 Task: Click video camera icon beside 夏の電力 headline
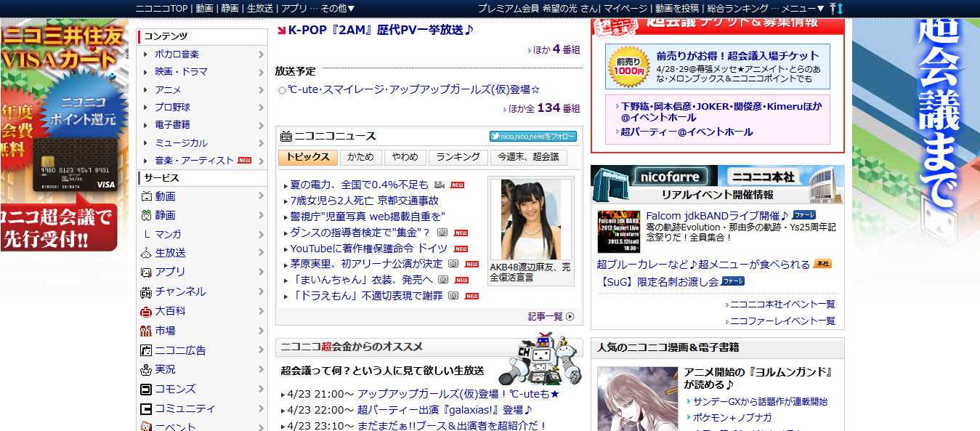tap(440, 185)
